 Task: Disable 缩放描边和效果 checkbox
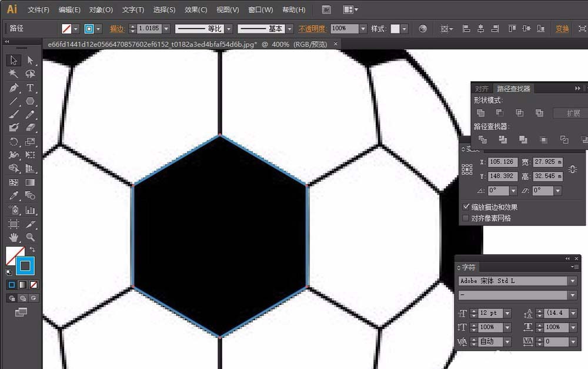click(x=466, y=207)
